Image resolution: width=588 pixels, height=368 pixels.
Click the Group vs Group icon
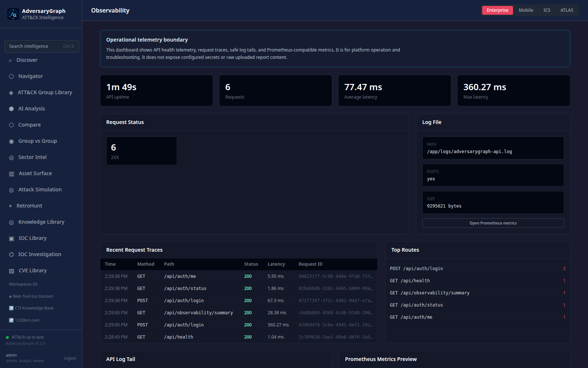pyautogui.click(x=11, y=141)
